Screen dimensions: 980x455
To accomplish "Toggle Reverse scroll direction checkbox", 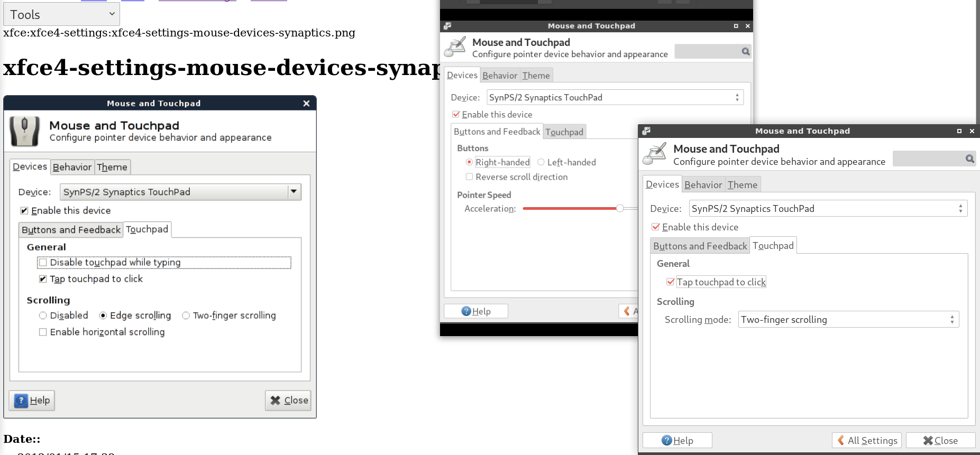I will [469, 177].
